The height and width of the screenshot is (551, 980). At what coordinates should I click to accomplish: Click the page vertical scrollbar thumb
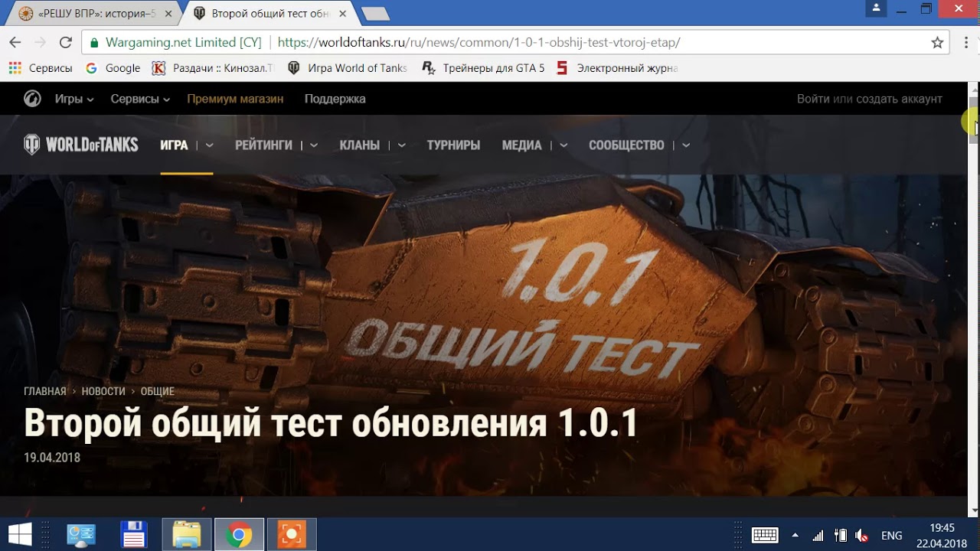[x=974, y=121]
